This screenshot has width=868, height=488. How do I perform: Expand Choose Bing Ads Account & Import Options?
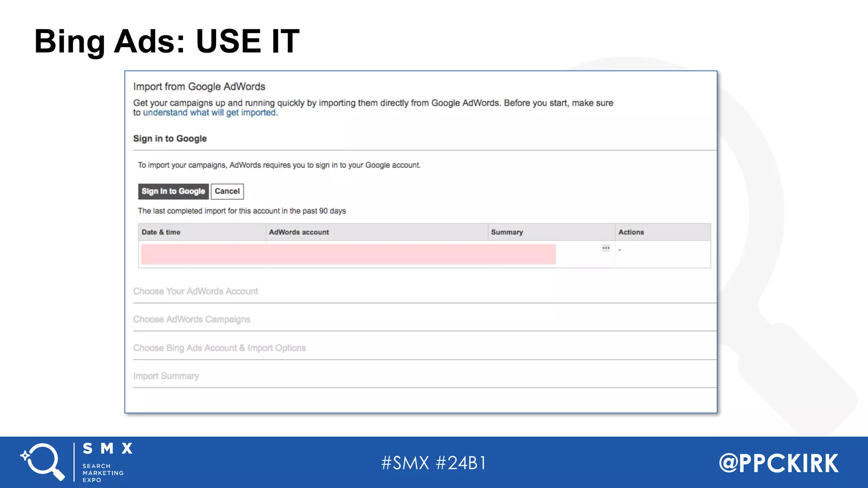pyautogui.click(x=220, y=348)
